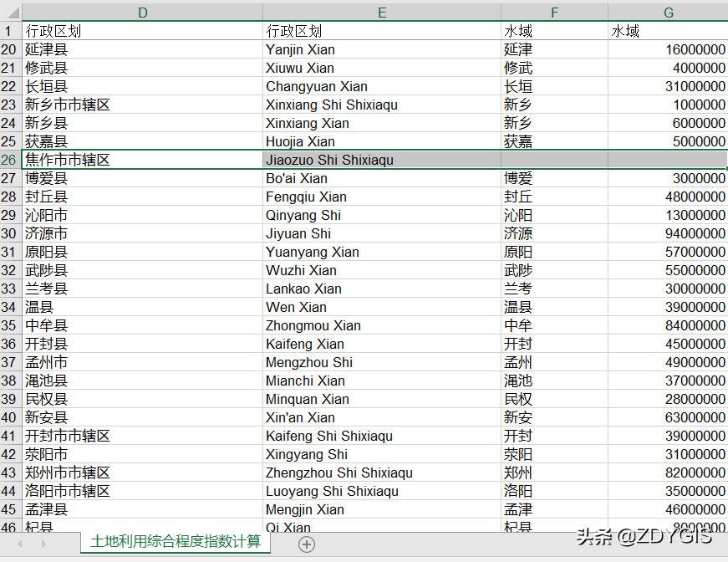
Task: Click the Zhengzhou Shi Shixiaqu cell
Action: (x=382, y=473)
